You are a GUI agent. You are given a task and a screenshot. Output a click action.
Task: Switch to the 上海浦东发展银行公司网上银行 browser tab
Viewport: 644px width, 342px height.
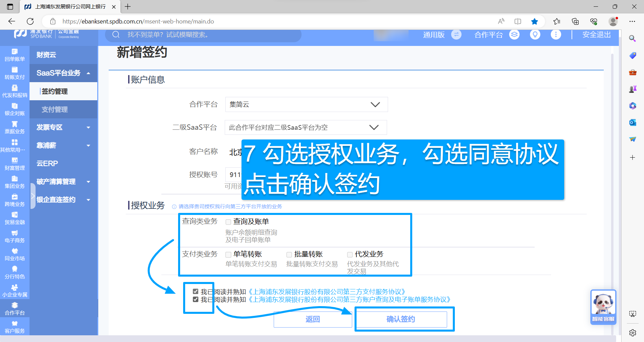(x=70, y=7)
